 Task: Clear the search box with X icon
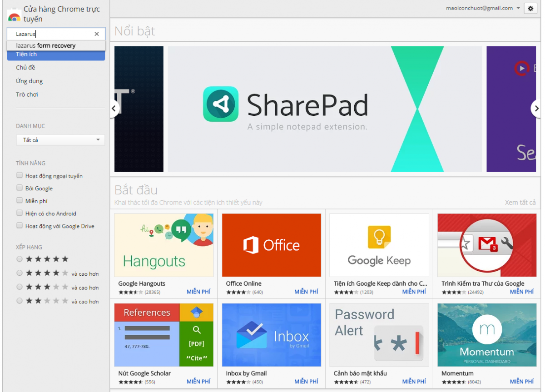coord(96,34)
